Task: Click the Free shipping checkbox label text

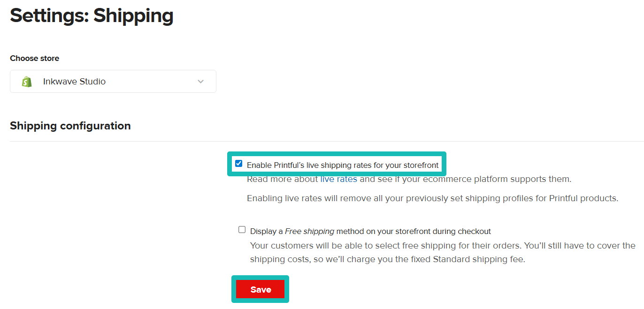Action: coord(369,231)
